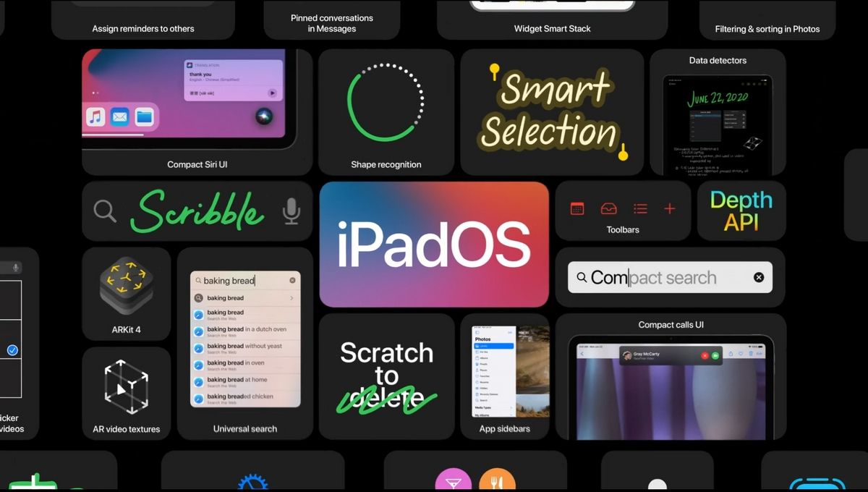Tap the microphone icon beside Scribble
Image resolution: width=868 pixels, height=492 pixels.
click(x=291, y=211)
